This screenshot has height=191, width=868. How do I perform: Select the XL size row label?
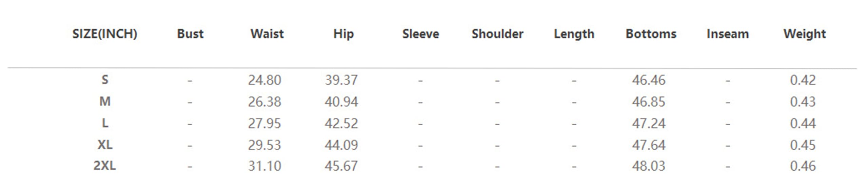tap(105, 145)
